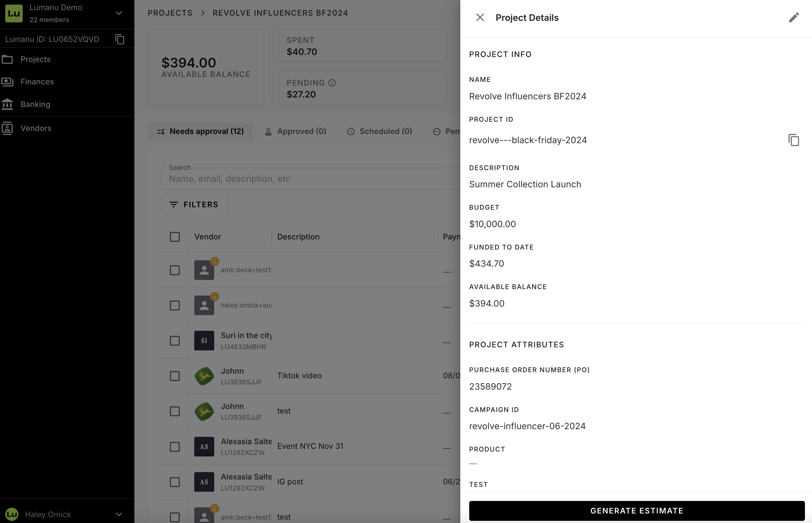Switch to the Scheduled (0) tab
This screenshot has width=812, height=523.
click(379, 132)
